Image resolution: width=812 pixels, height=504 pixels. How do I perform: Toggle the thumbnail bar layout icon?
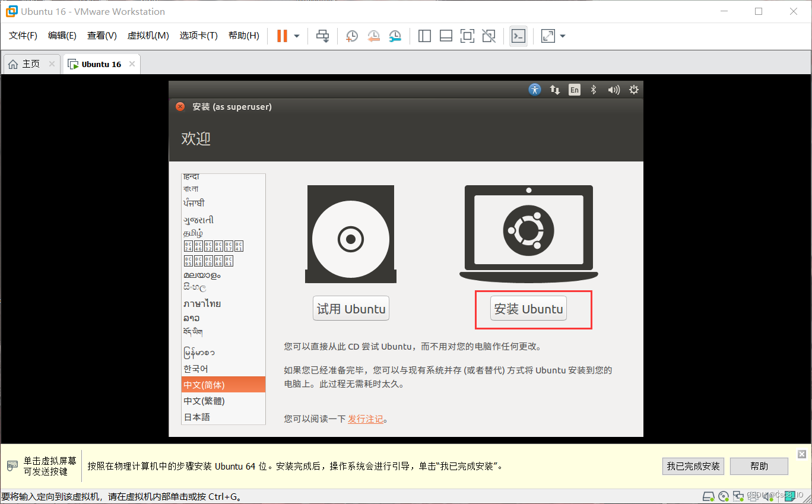pos(446,36)
